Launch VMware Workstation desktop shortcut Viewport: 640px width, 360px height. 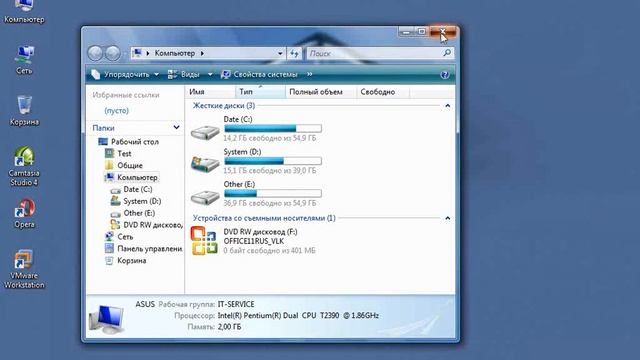click(24, 269)
